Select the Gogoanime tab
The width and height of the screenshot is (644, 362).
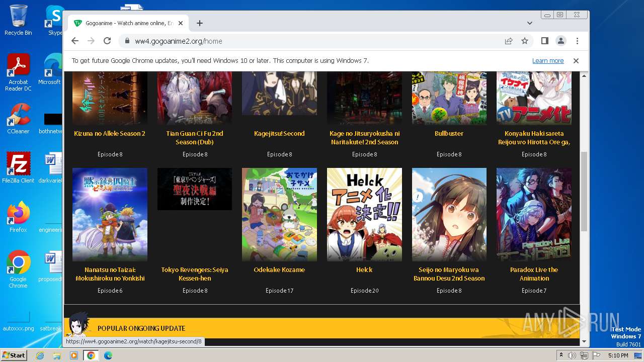point(129,23)
